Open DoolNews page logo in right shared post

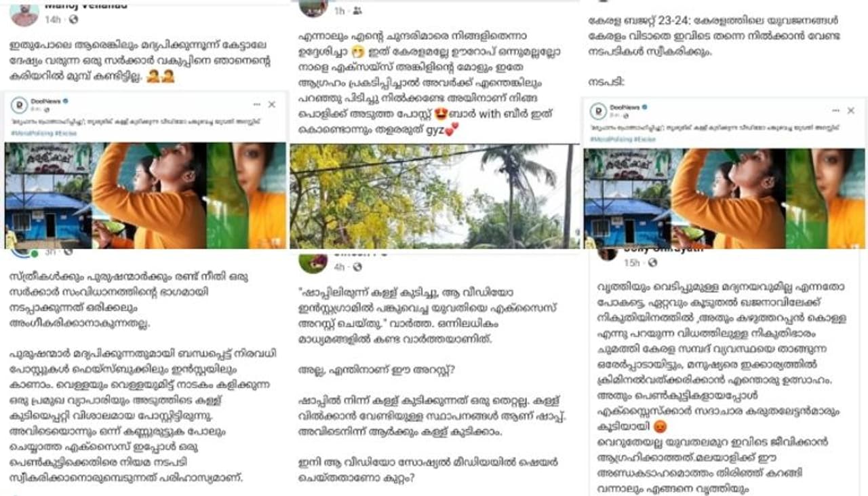[x=598, y=111]
